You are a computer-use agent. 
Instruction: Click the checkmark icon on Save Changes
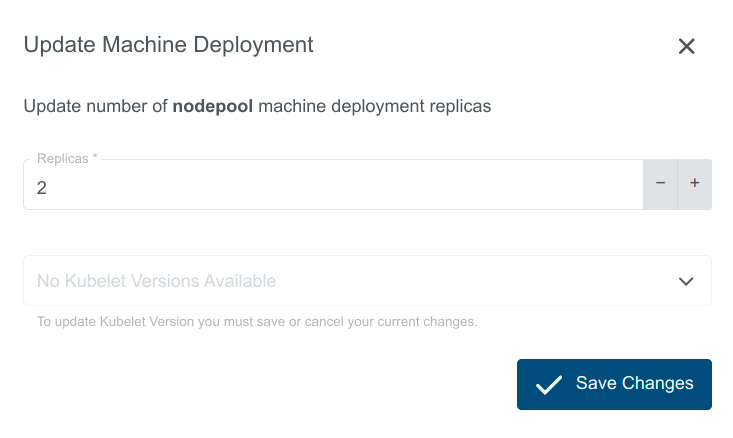[x=548, y=385]
